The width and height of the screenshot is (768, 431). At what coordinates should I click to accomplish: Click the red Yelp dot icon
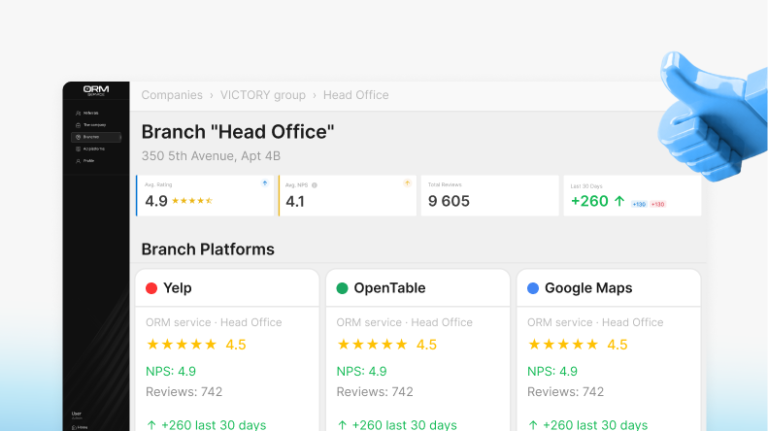click(x=151, y=288)
